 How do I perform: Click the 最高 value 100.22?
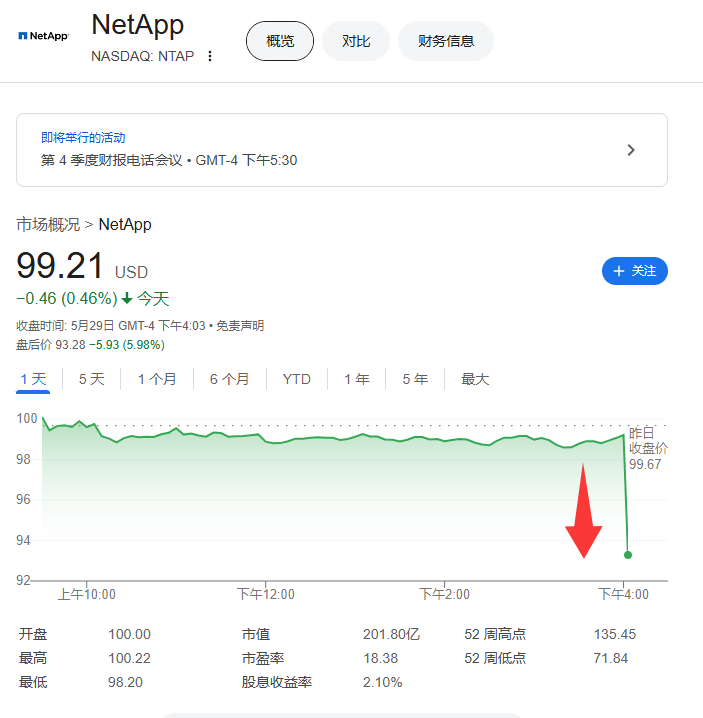(129, 658)
